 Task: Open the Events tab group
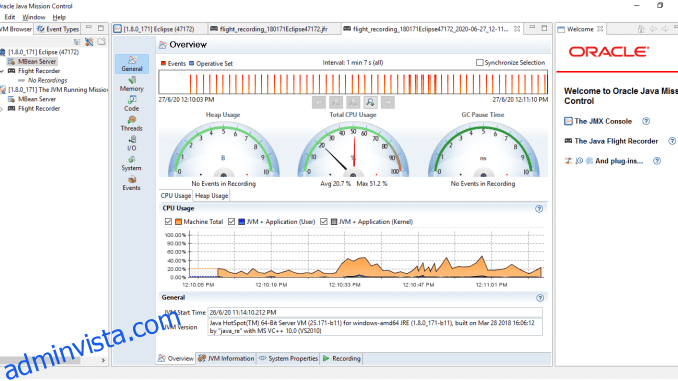[132, 183]
